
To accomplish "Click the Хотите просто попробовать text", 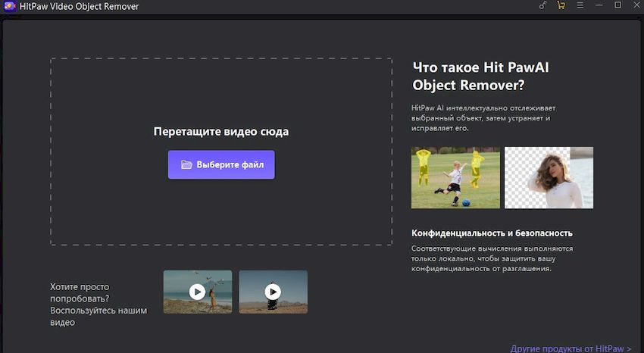I will (98, 305).
